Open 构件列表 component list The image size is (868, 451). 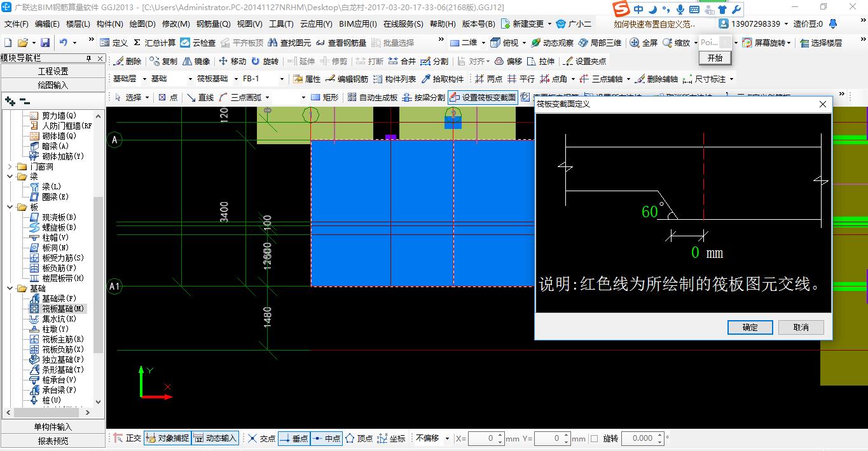coord(394,79)
